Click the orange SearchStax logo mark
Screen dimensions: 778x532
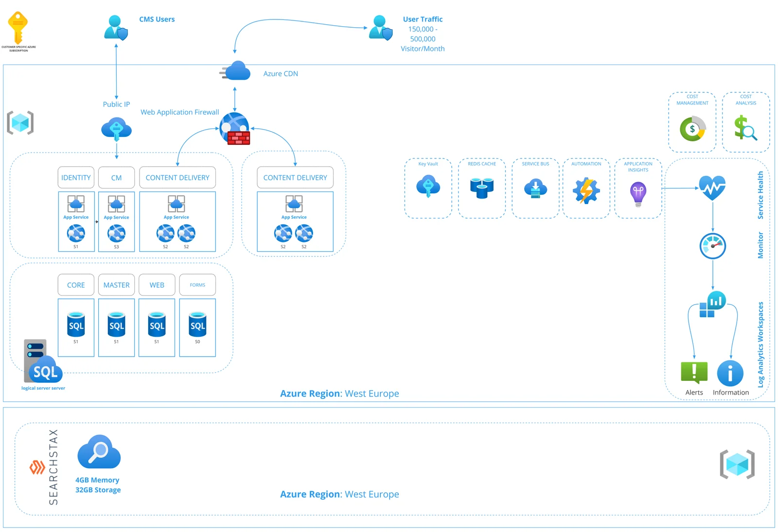(37, 467)
